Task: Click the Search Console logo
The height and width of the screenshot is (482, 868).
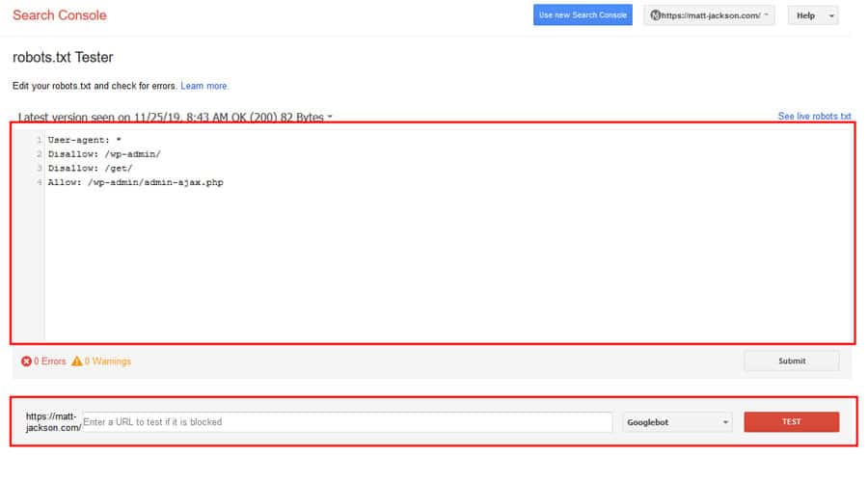Action: [59, 15]
